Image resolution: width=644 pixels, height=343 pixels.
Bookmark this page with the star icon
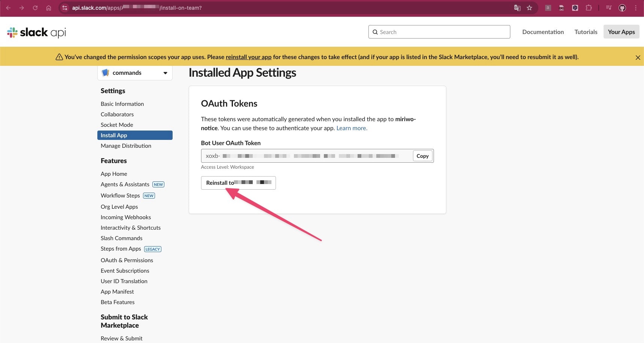529,8
